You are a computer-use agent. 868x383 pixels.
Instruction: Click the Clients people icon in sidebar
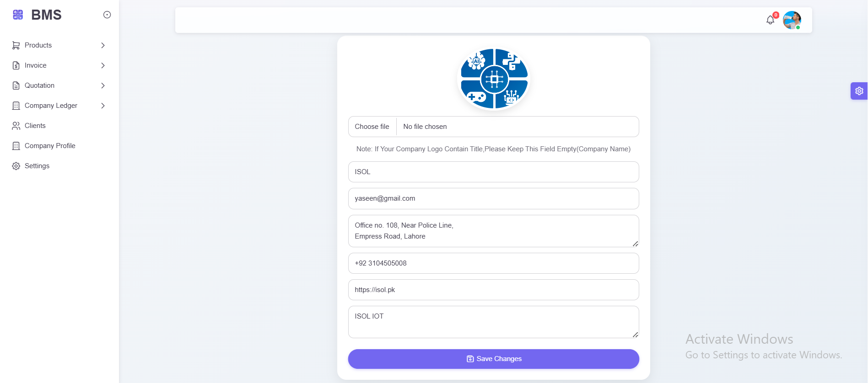(16, 126)
